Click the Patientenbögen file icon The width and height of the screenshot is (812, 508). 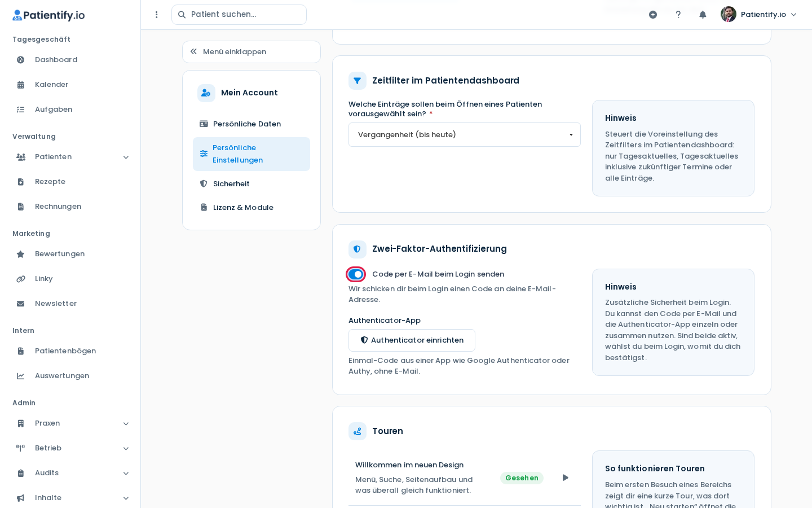[21, 351]
